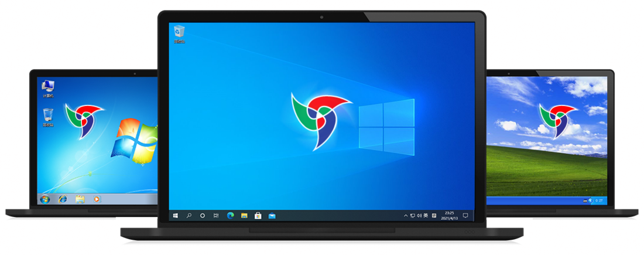Open File Explorer on Windows 10 taskbar
Viewport: 644px width, 255px height.
coord(244,216)
